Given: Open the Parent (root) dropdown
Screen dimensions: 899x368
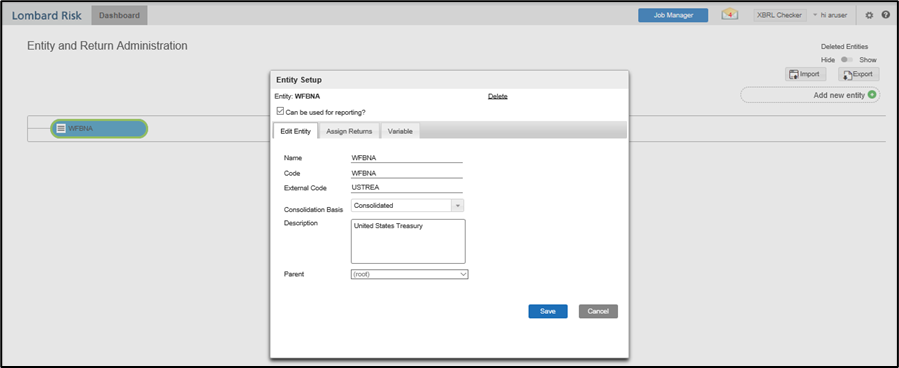Looking at the screenshot, I should pyautogui.click(x=409, y=275).
